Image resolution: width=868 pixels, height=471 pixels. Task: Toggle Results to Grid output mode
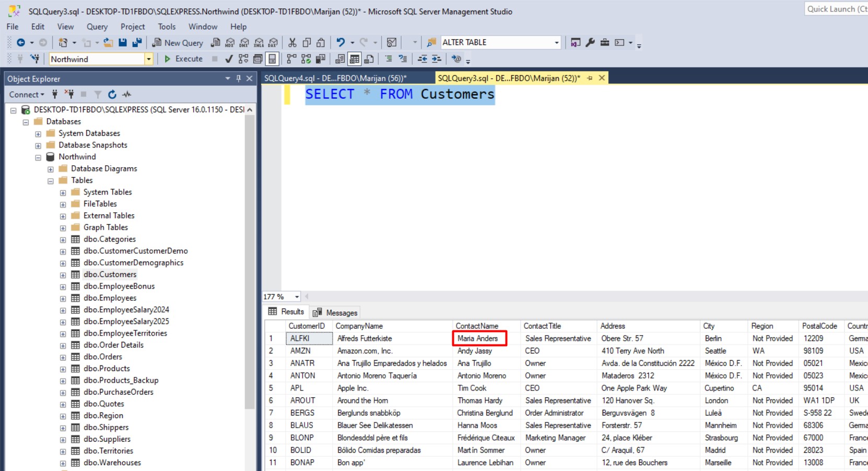coord(354,59)
